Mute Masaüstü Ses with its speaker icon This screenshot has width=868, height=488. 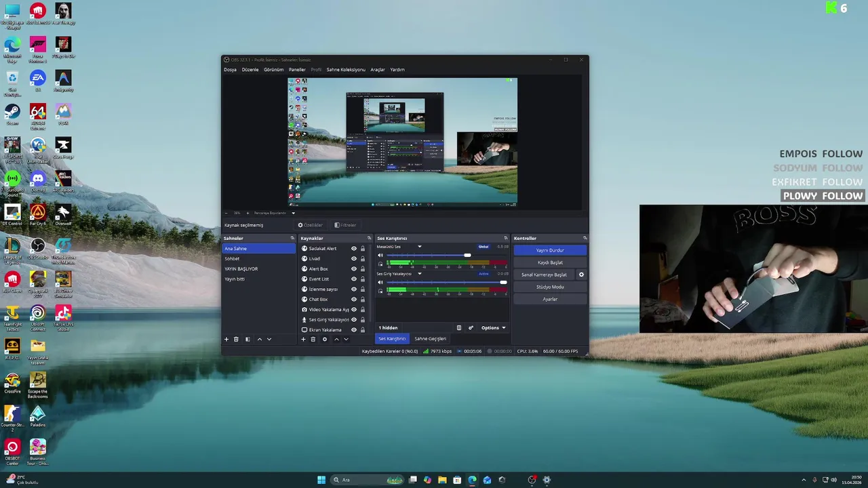380,255
